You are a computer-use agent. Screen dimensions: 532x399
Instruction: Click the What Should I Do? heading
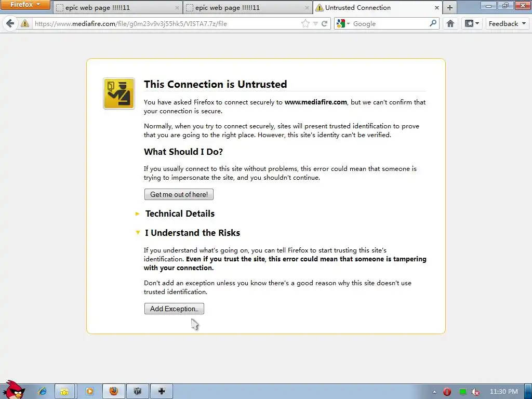click(183, 152)
